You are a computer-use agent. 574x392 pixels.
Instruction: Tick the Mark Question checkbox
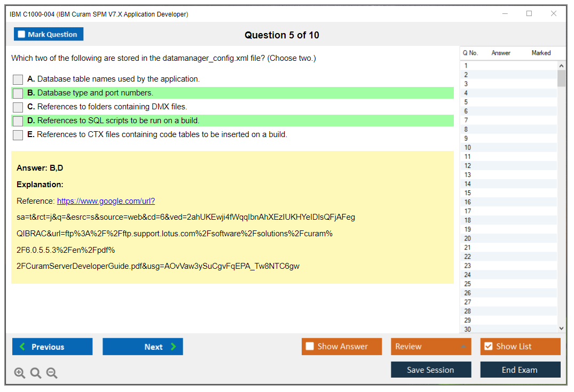21,34
